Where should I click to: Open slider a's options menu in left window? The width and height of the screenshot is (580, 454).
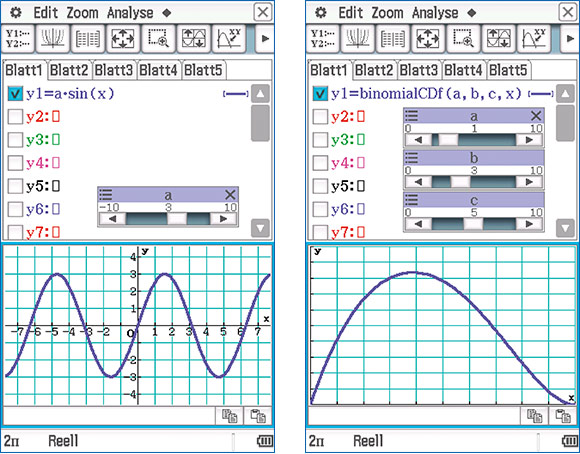pos(105,194)
